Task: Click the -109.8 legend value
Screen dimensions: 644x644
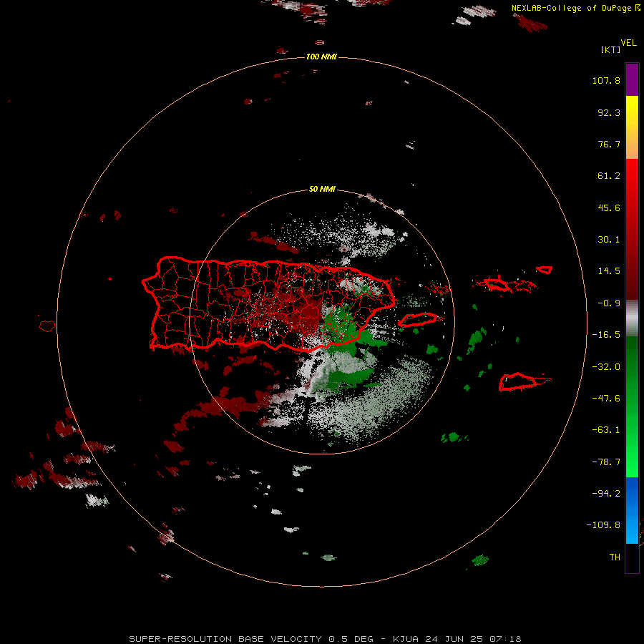Action: pyautogui.click(x=603, y=525)
